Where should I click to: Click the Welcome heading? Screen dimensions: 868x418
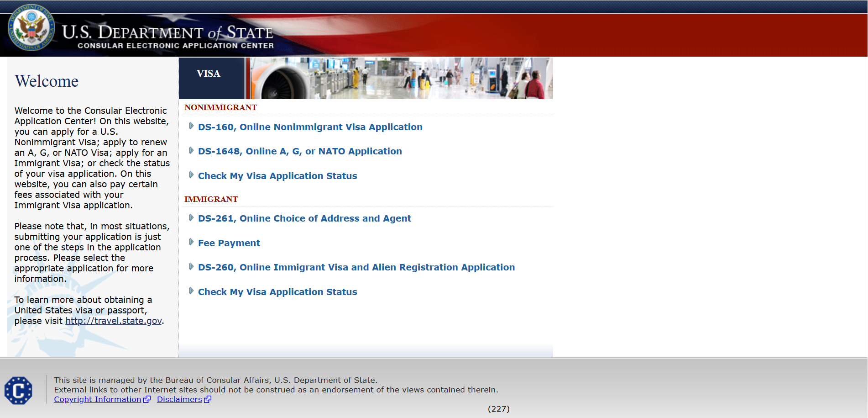(x=47, y=81)
